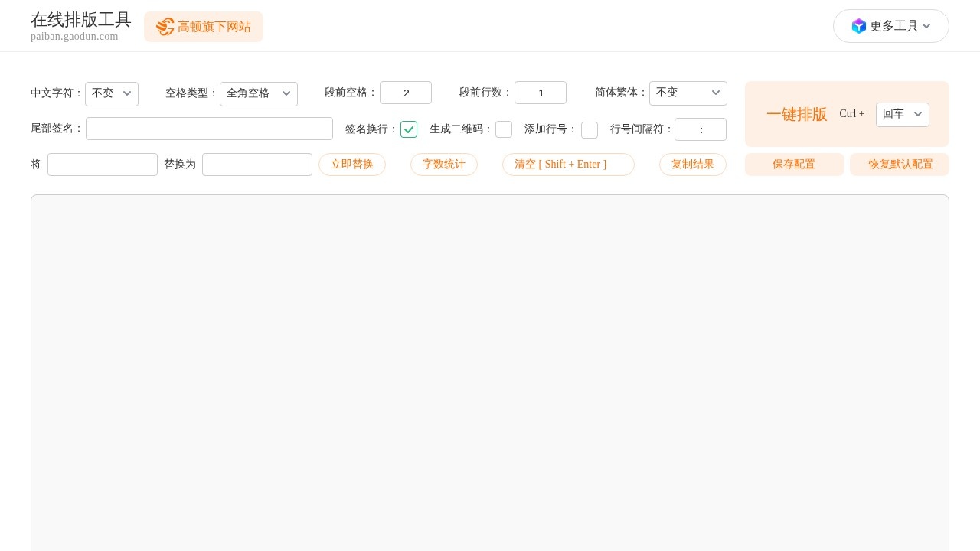Click the 一键排版 button
980x551 pixels.
tap(797, 114)
